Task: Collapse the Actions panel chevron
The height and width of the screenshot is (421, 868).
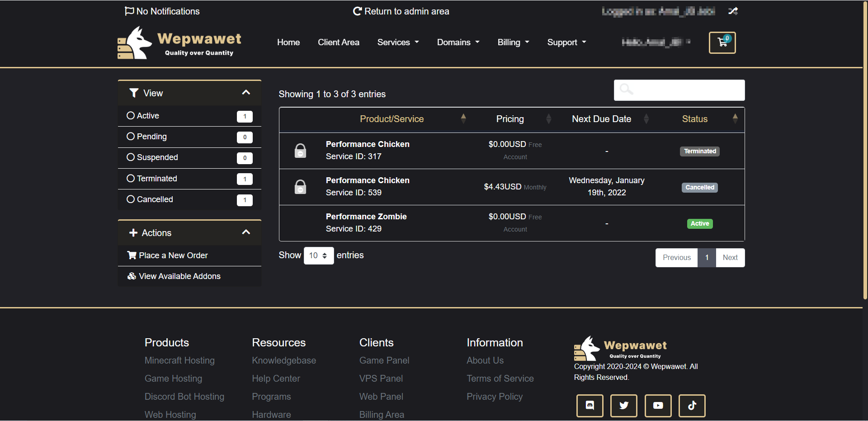Action: tap(246, 232)
